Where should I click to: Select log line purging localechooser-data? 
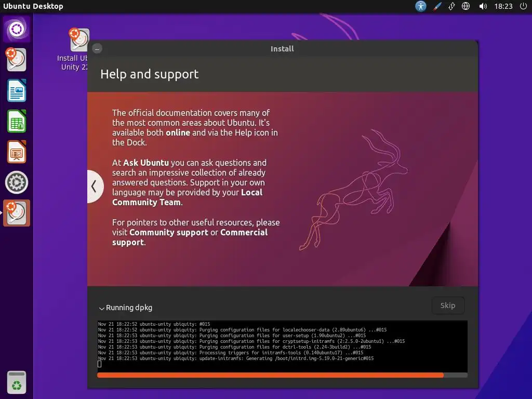[x=242, y=330]
